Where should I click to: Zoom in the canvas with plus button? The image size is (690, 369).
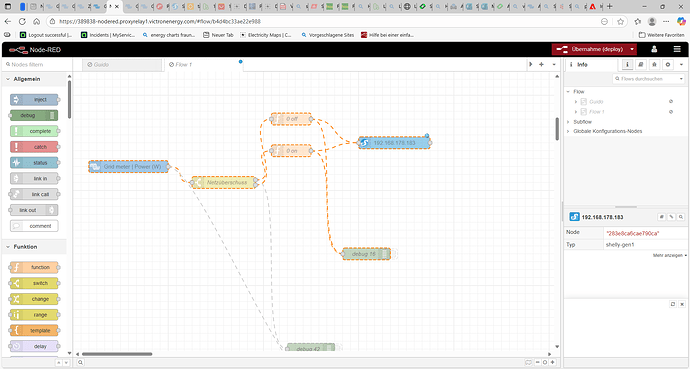click(x=553, y=362)
